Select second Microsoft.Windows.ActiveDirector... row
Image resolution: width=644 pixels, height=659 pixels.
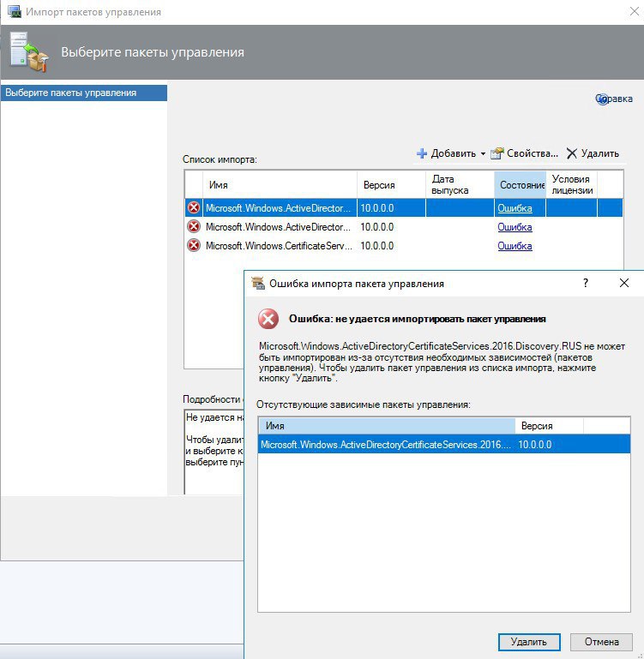pyautogui.click(x=404, y=227)
